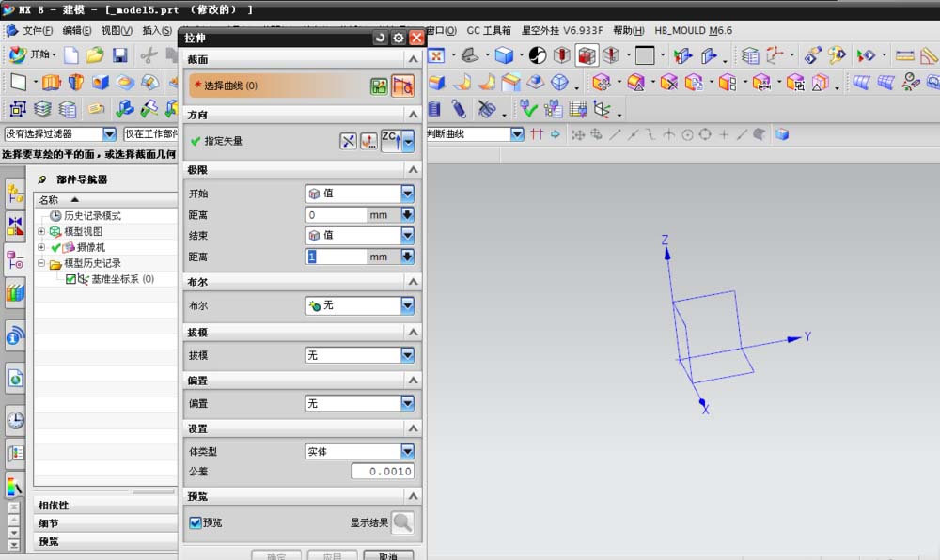This screenshot has width=940, height=560.
Task: Click the shaded cube rendering icon
Action: click(x=504, y=55)
